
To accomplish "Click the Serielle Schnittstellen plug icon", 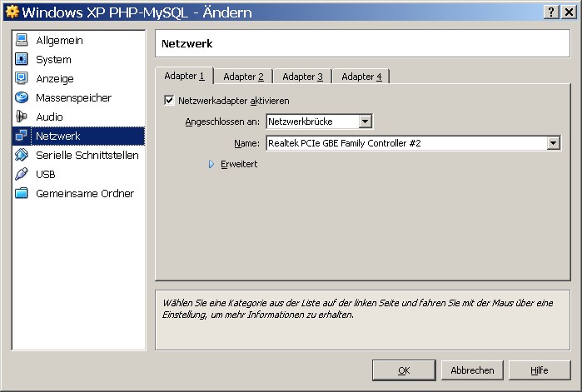I will click(22, 155).
